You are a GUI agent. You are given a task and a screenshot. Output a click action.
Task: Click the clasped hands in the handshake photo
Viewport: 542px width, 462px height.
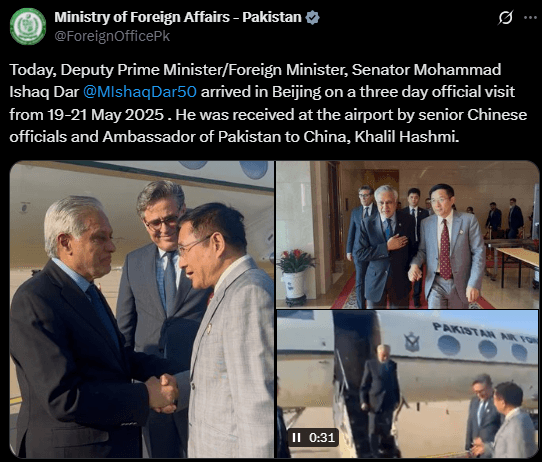(x=161, y=393)
